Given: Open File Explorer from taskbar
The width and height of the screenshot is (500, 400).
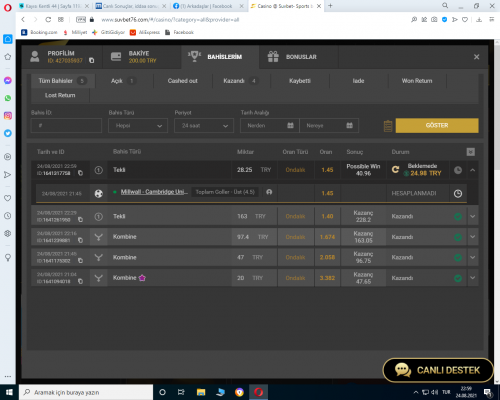Looking at the screenshot, I should click(x=201, y=392).
